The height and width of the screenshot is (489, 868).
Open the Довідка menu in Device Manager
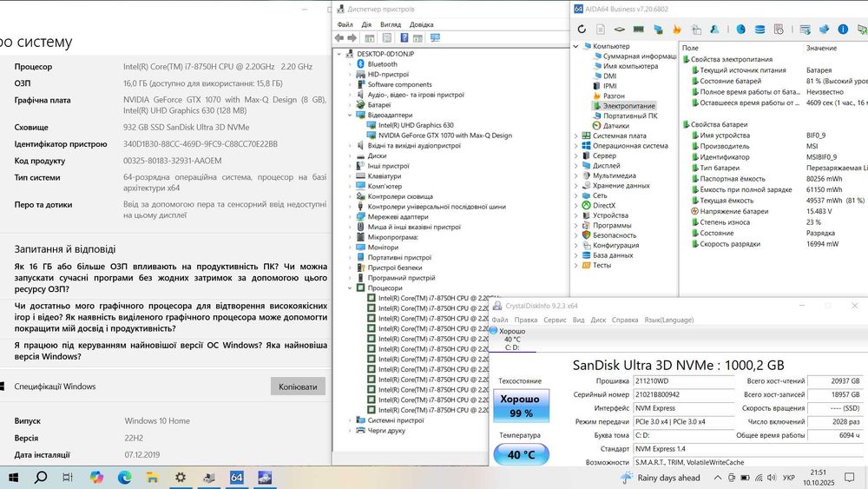(421, 24)
